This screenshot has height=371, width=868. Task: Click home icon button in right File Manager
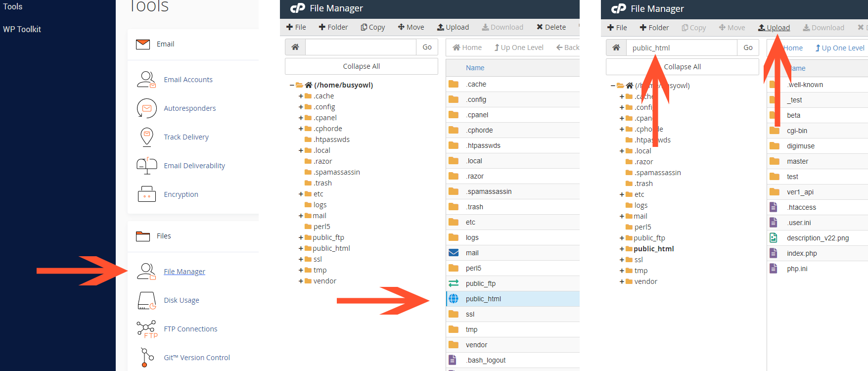click(616, 47)
